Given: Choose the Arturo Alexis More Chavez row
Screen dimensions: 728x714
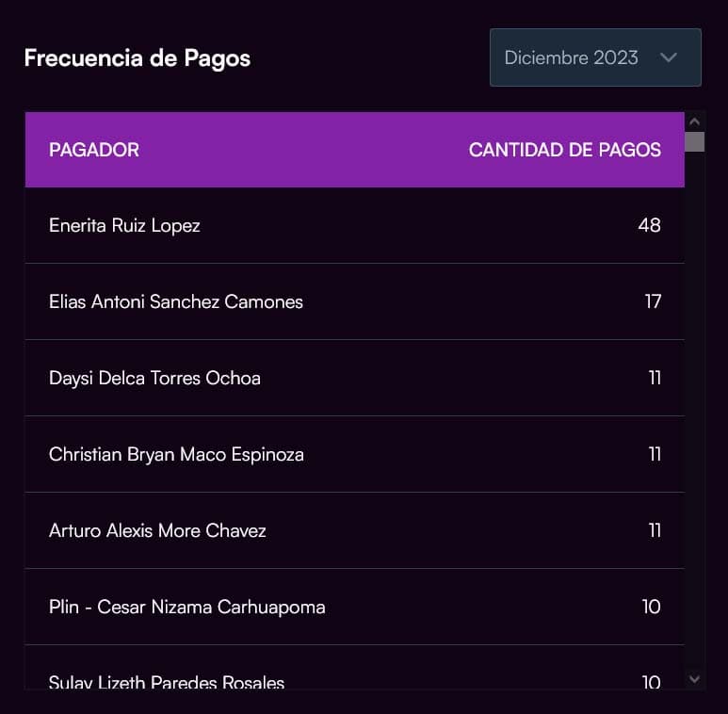Looking at the screenshot, I should click(157, 530).
